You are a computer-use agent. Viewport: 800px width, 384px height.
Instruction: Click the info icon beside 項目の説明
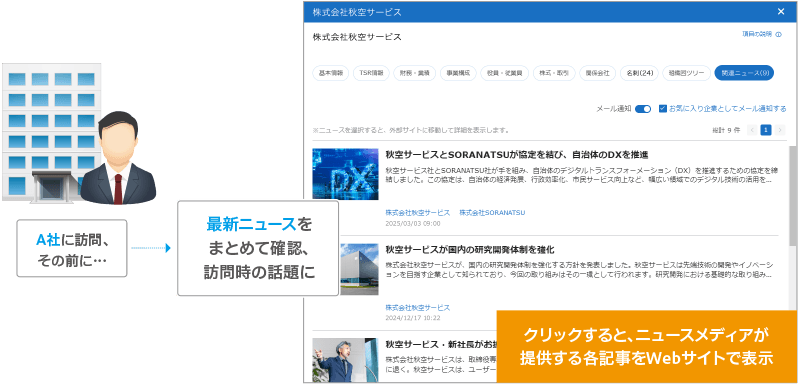779,35
